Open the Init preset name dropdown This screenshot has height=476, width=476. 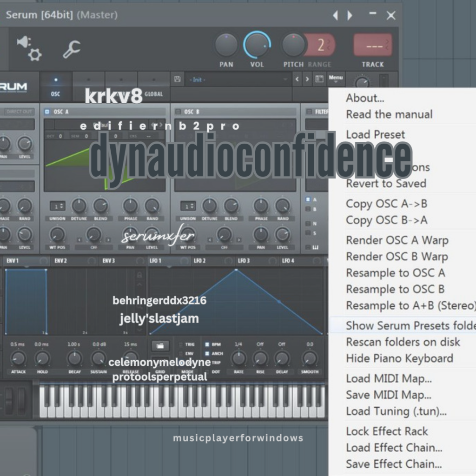pos(238,79)
